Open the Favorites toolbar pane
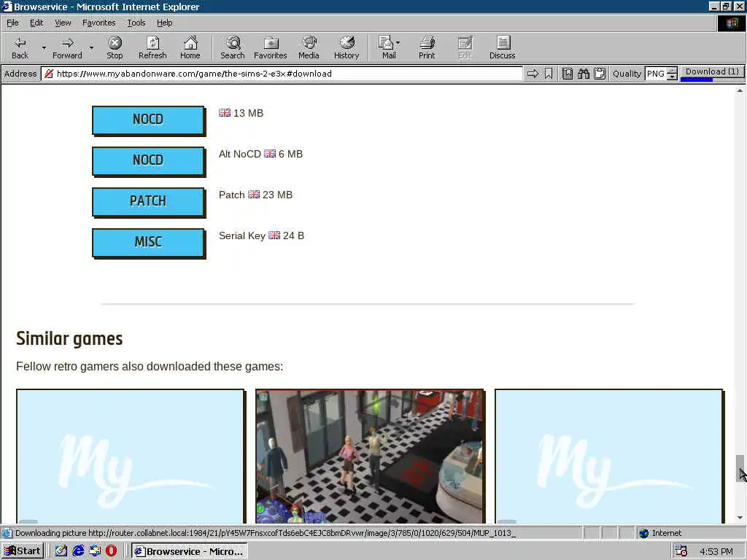This screenshot has height=560, width=747. tap(271, 48)
